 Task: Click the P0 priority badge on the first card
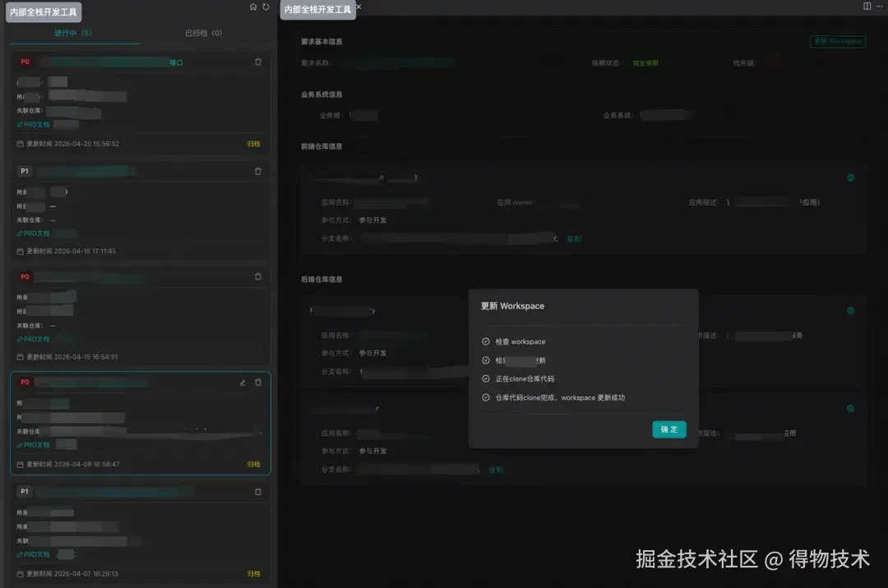tap(25, 62)
